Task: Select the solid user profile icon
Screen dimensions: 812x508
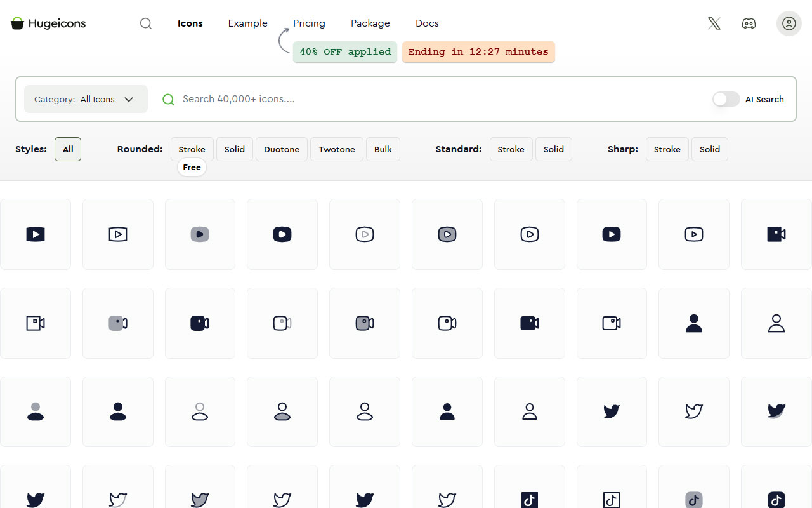Action: click(x=693, y=323)
